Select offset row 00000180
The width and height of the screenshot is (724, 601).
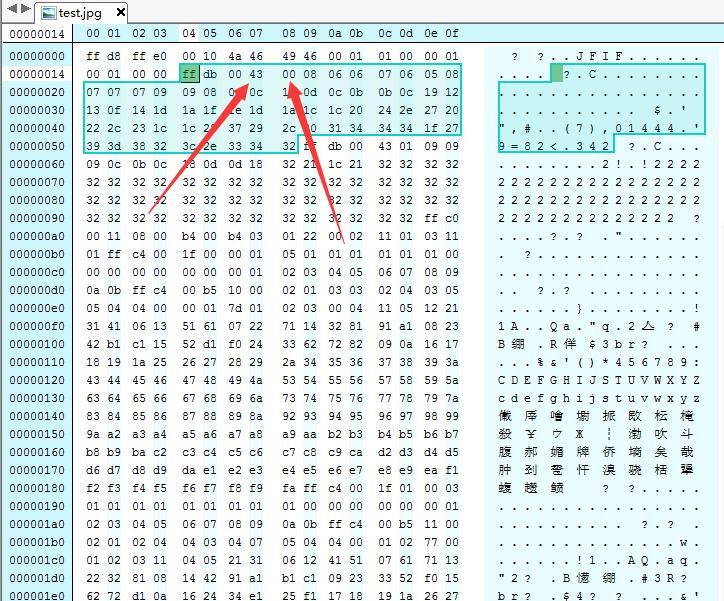coord(37,488)
